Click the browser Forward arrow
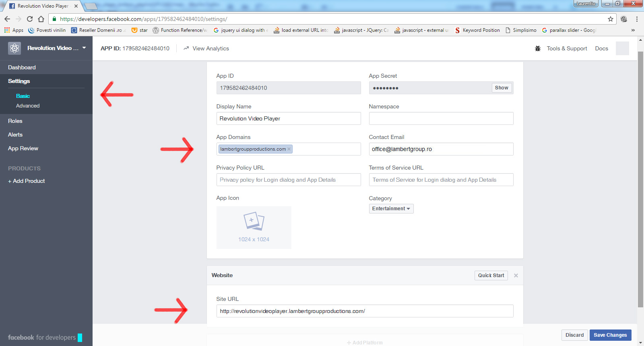The width and height of the screenshot is (644, 346). [x=19, y=19]
